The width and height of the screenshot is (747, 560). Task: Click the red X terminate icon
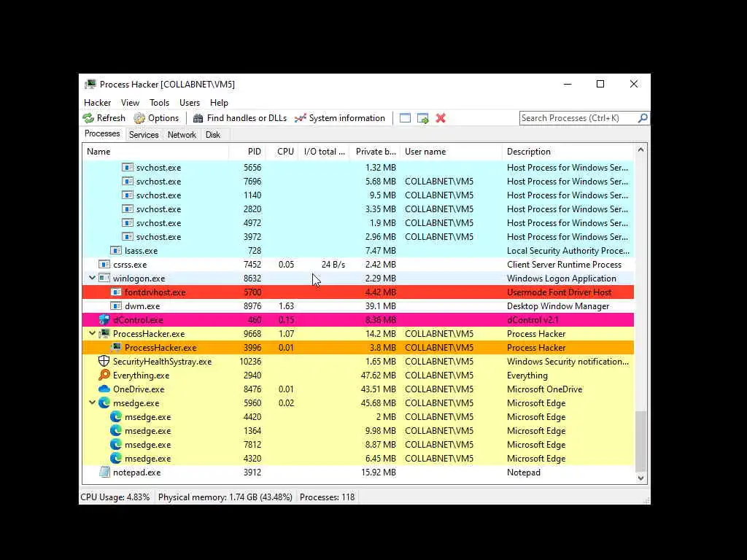441,118
